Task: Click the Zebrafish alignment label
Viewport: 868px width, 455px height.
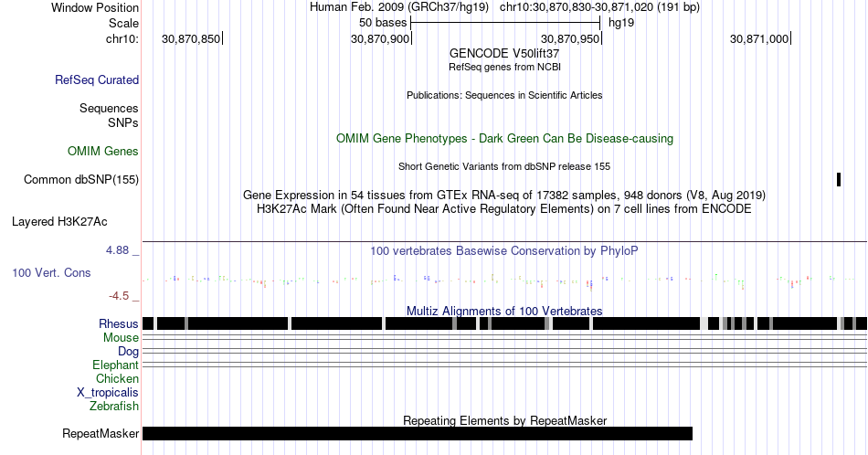Action: point(114,407)
